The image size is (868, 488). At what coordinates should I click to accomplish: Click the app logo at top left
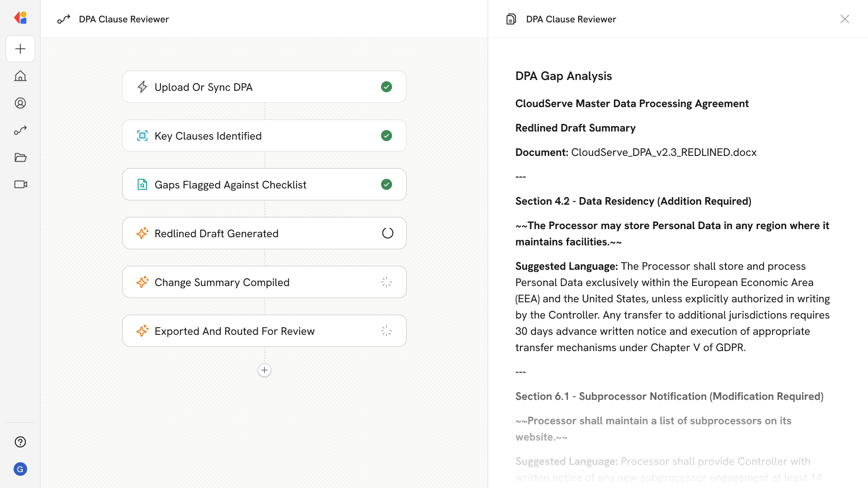(x=20, y=18)
